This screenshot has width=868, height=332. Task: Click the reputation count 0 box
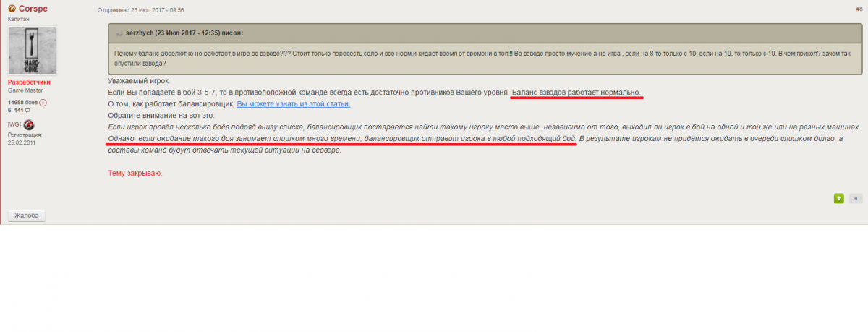(x=855, y=197)
